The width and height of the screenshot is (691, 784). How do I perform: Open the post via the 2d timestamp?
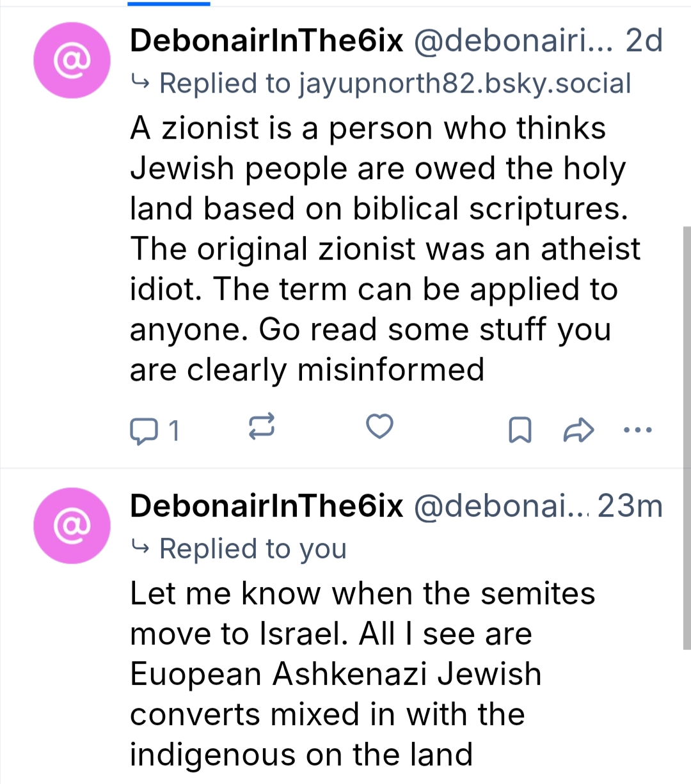(x=644, y=41)
